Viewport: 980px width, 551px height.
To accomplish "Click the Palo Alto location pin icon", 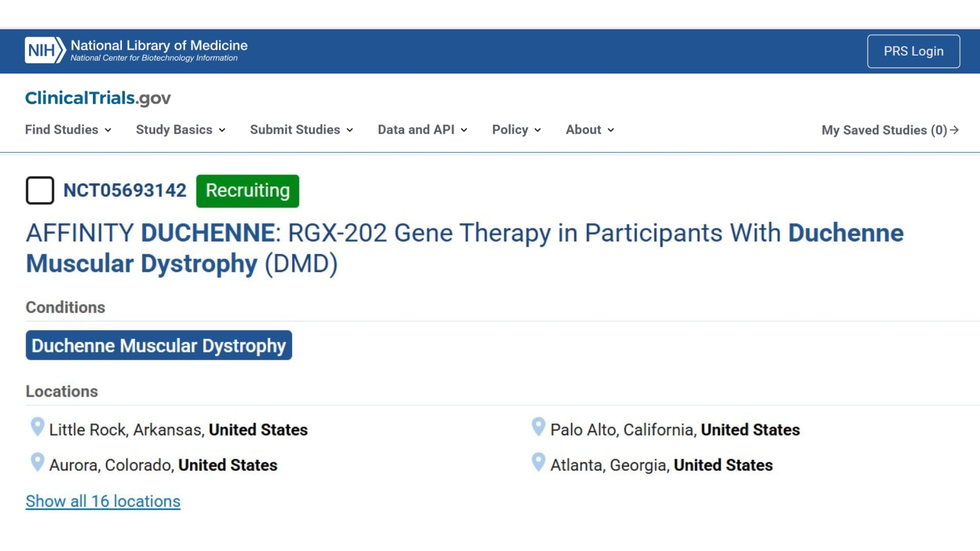I will click(x=538, y=427).
